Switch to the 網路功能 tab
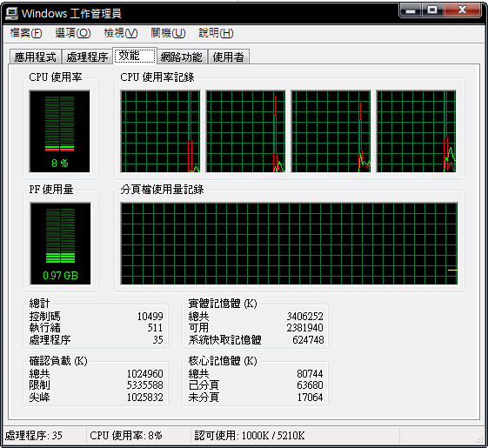488x448 pixels. [182, 57]
